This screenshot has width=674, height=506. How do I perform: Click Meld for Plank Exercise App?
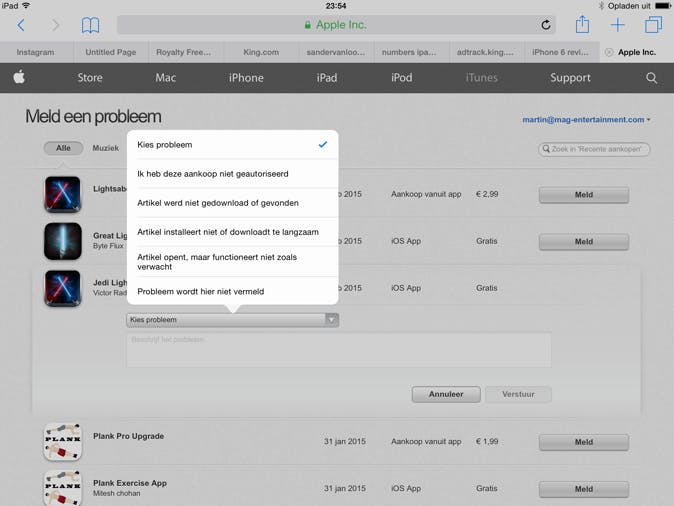pyautogui.click(x=584, y=489)
